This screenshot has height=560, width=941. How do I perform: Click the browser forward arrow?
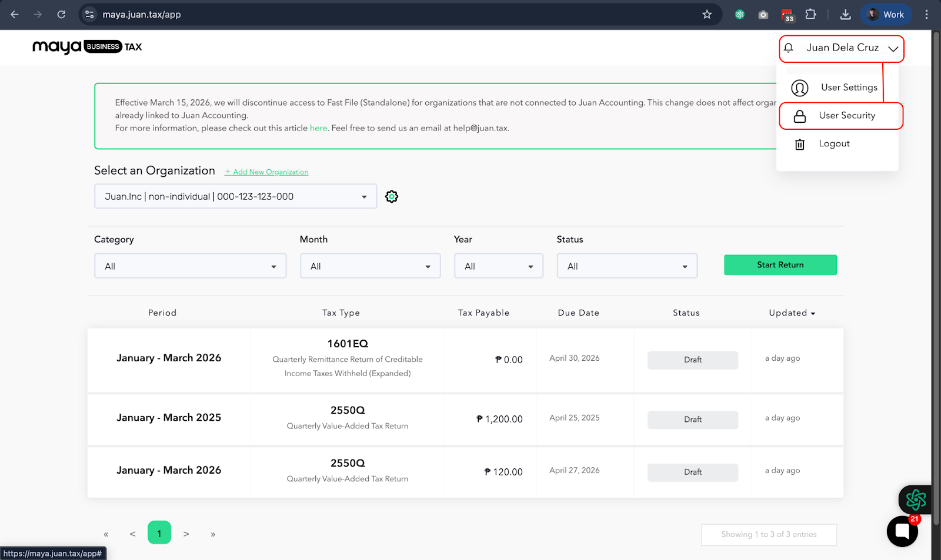pos(38,15)
